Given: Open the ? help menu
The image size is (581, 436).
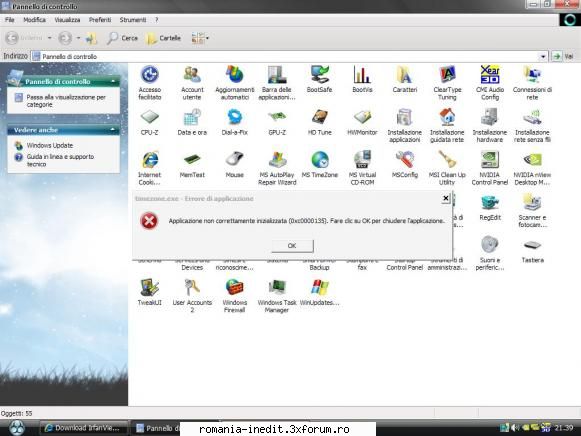Looking at the screenshot, I should (x=156, y=20).
